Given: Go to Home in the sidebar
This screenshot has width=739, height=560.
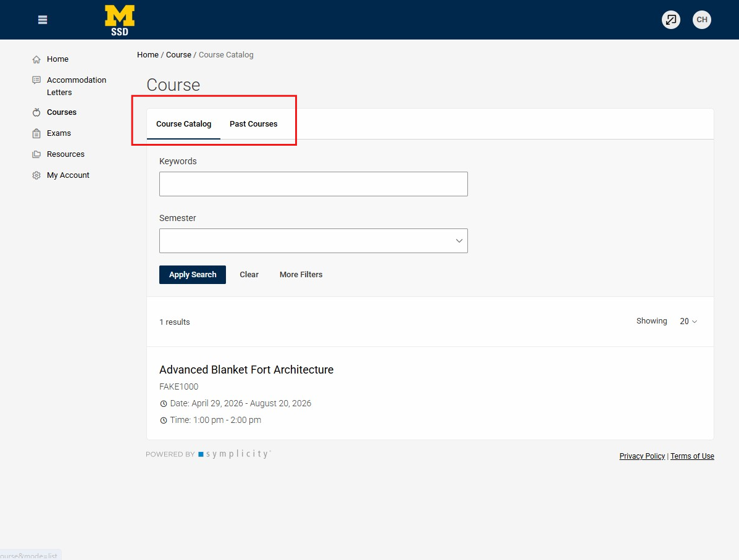Looking at the screenshot, I should coord(57,59).
